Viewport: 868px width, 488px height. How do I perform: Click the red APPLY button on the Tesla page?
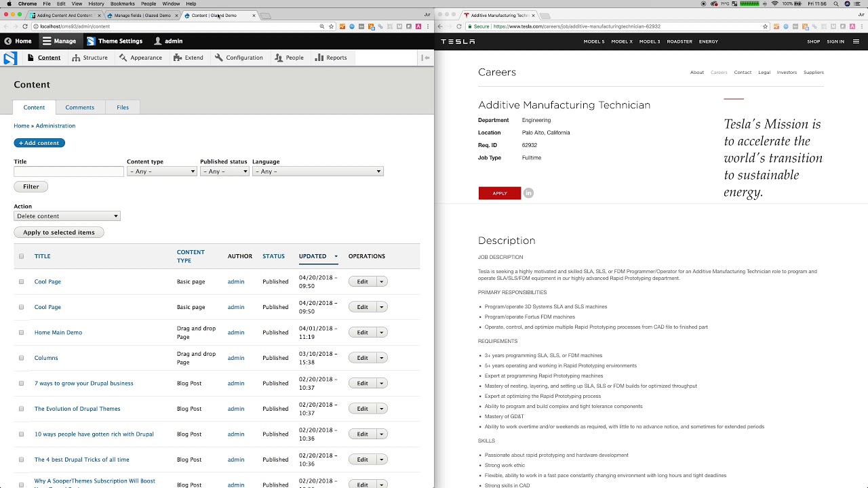click(500, 193)
